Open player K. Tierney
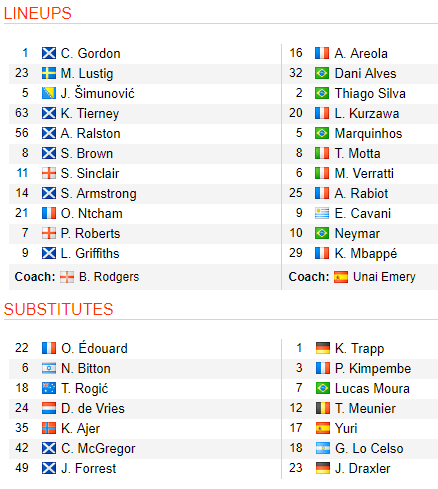438x489 pixels. click(x=90, y=114)
